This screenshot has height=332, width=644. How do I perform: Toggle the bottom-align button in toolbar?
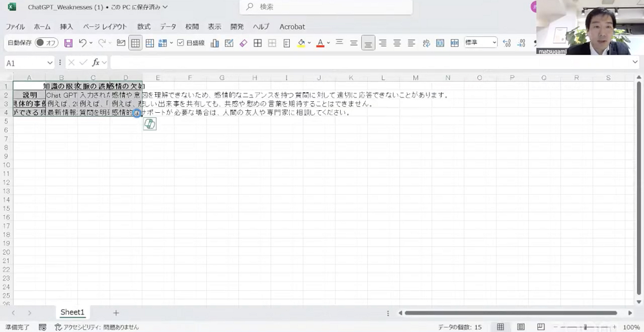pos(368,43)
